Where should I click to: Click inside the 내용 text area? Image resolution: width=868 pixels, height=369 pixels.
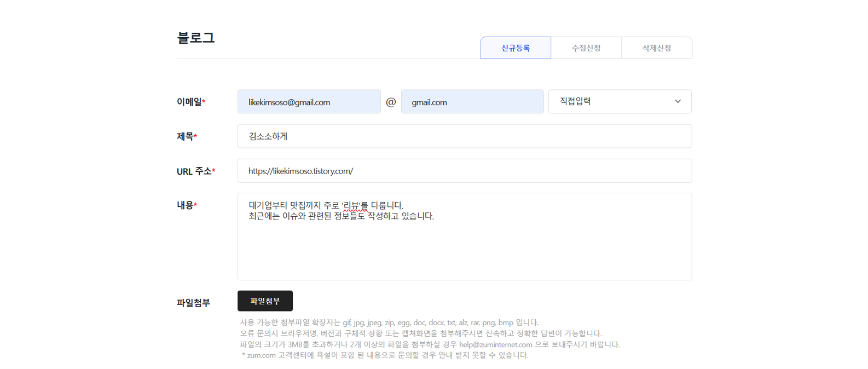[x=465, y=237]
